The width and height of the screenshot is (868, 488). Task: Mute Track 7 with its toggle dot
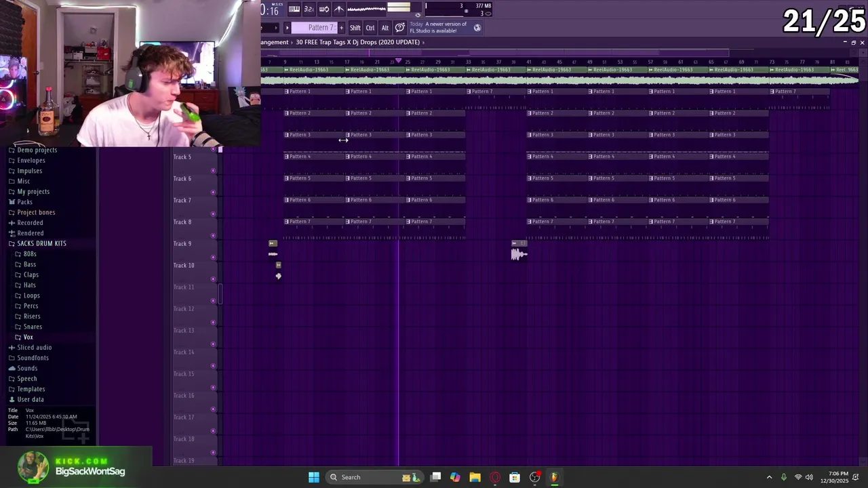(214, 214)
